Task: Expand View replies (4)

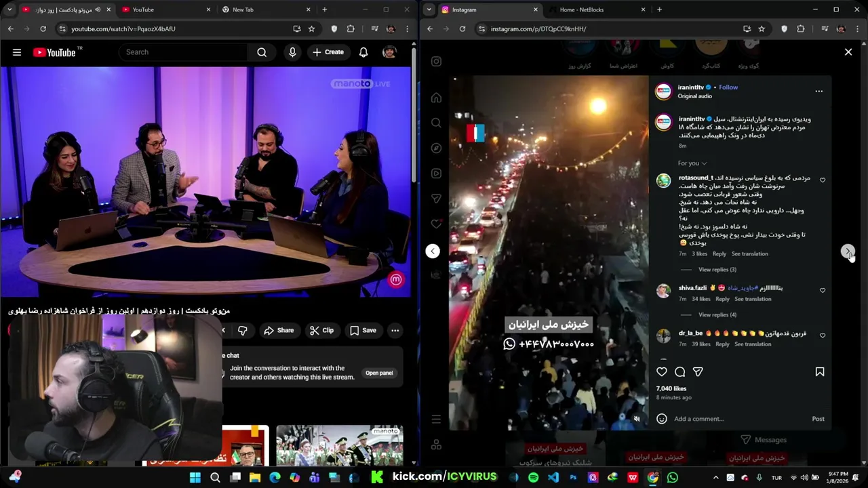Action: [x=717, y=314]
